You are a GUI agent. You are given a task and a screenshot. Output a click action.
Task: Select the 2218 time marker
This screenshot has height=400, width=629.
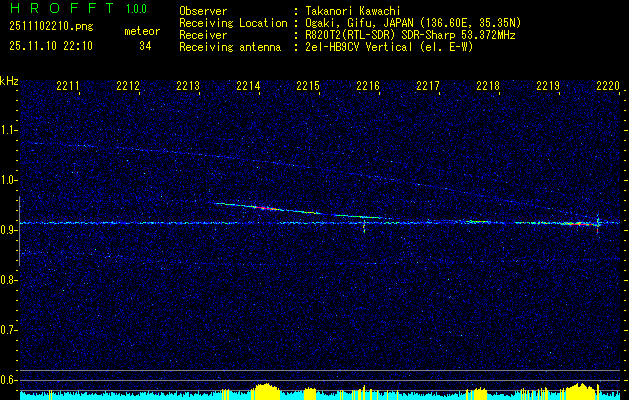pos(488,87)
